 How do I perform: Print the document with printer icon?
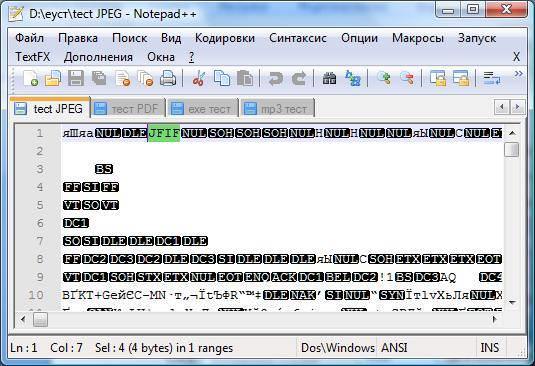click(x=168, y=78)
